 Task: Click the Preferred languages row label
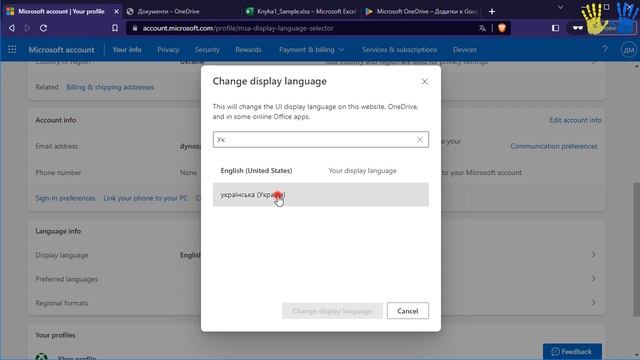(67, 279)
